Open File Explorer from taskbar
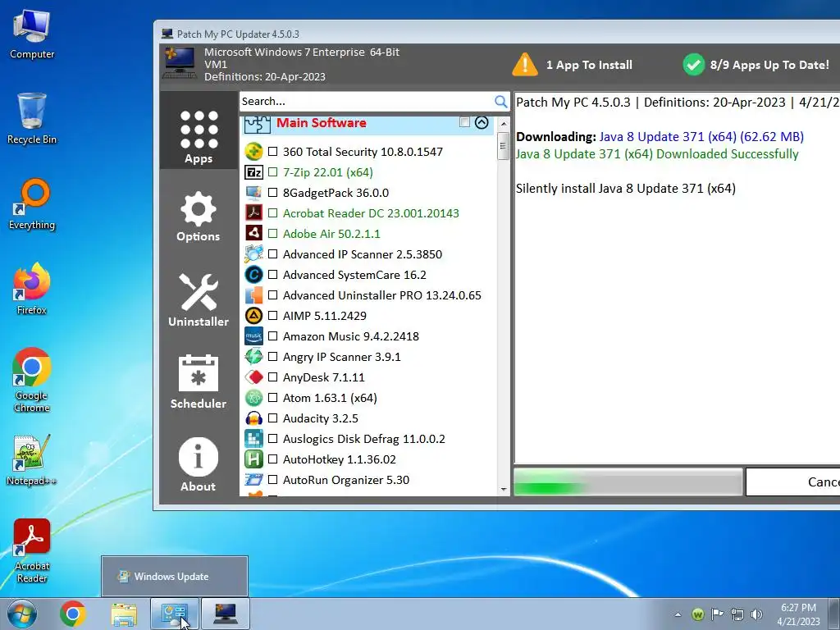840x630 pixels. [124, 614]
